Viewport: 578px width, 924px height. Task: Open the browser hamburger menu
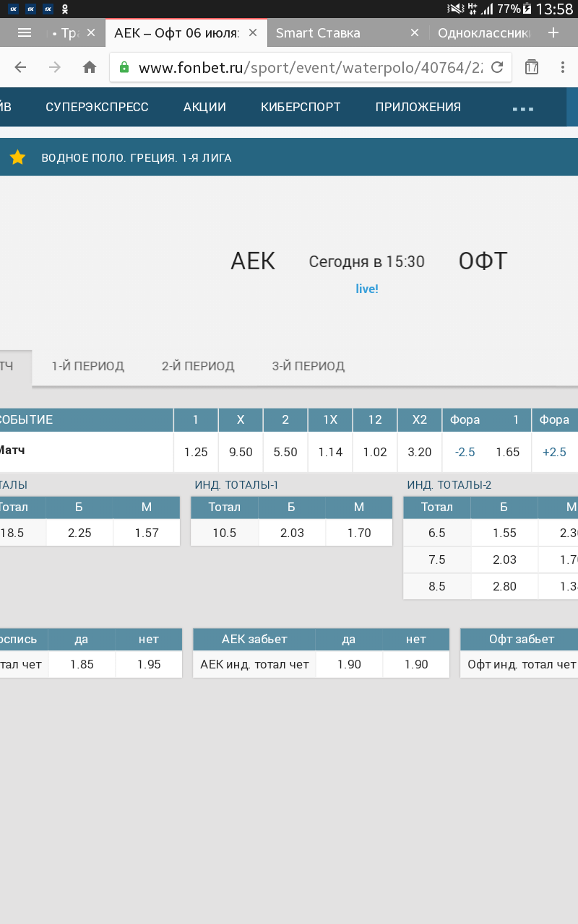click(25, 32)
